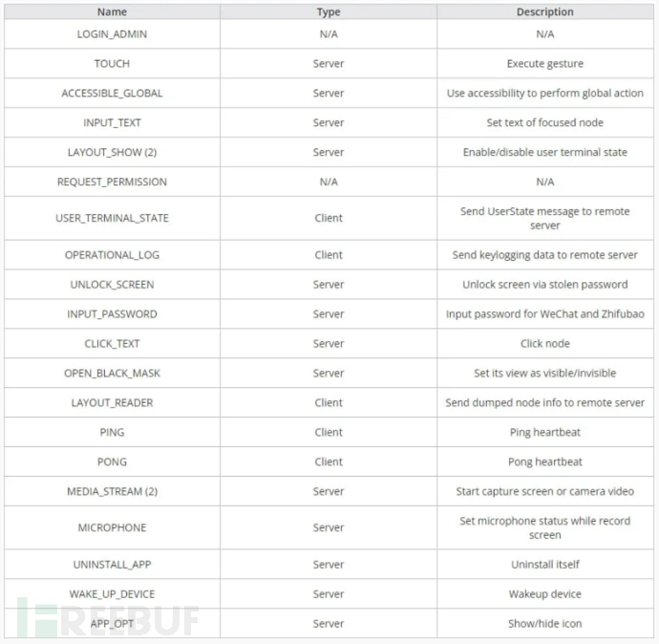Click 'Input password for WeChat and Zhifubao'
The height and width of the screenshot is (644, 659).
tap(545, 314)
